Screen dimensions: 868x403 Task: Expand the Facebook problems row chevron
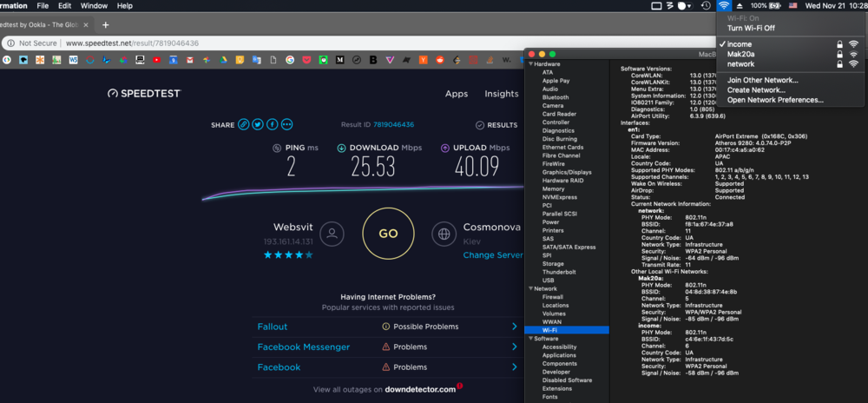(514, 367)
